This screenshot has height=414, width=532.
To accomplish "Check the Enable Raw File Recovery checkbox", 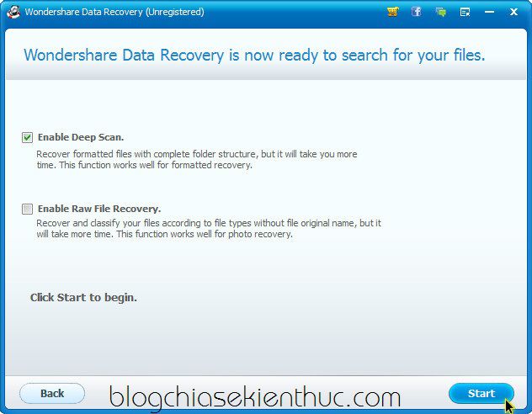I will [x=27, y=209].
